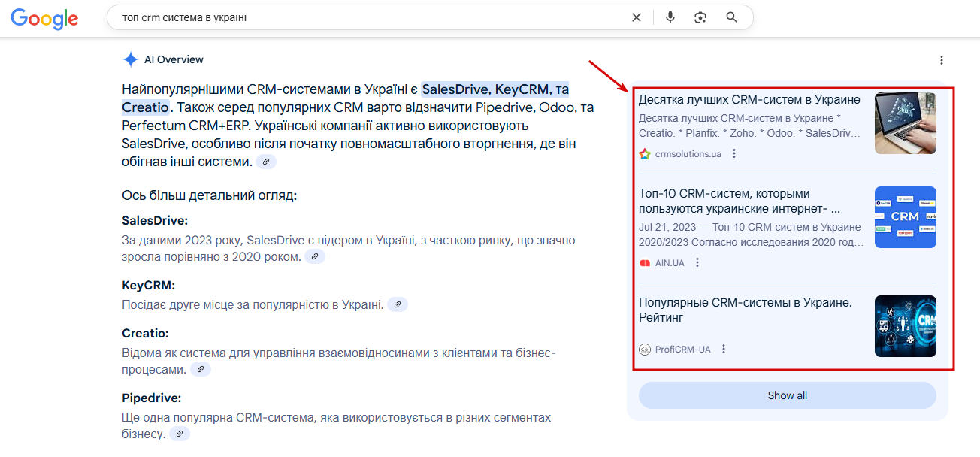Click the 'SalesDrive:' heading
Image resolution: width=980 pixels, height=457 pixels.
[x=155, y=221]
